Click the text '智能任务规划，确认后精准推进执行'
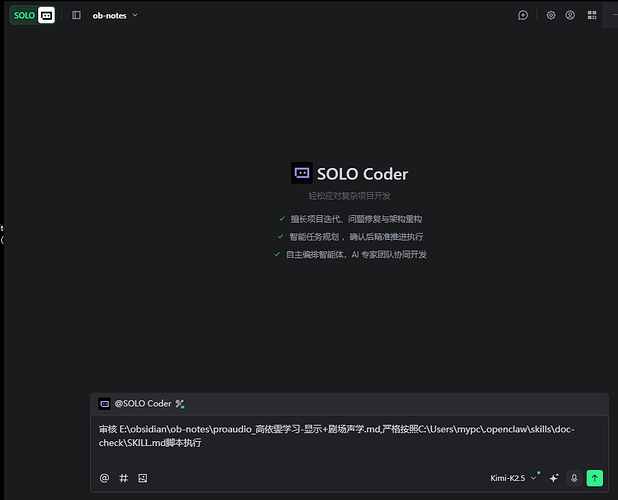The image size is (618, 500). pyautogui.click(x=356, y=237)
